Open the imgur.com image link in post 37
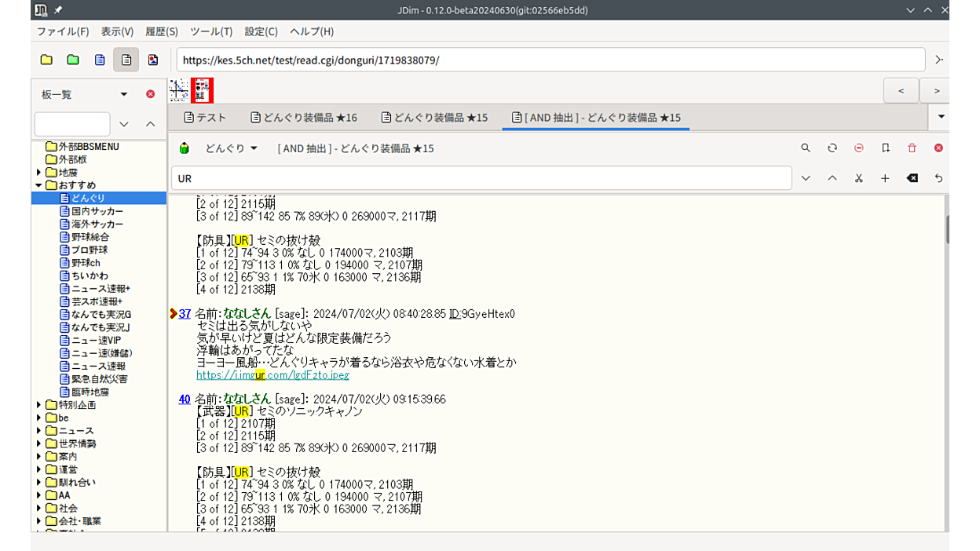 [272, 375]
